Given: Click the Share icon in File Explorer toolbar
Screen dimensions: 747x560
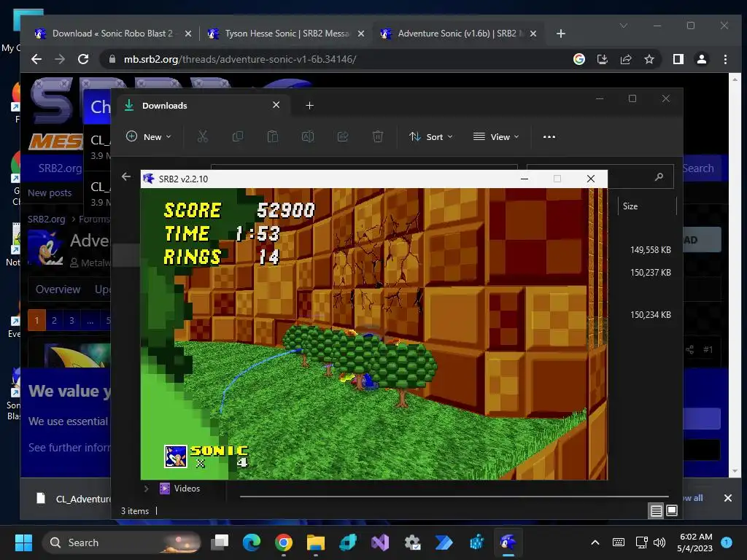Looking at the screenshot, I should click(x=343, y=136).
